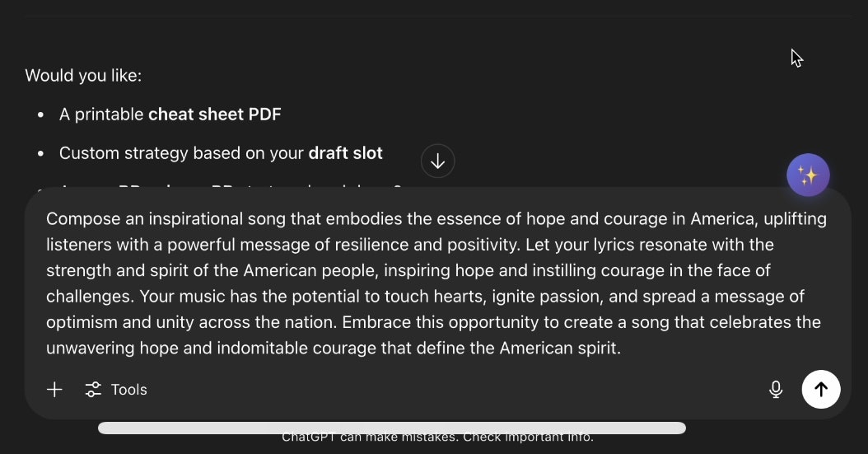Send the prompt with the up arrow
The width and height of the screenshot is (868, 454).
(821, 389)
